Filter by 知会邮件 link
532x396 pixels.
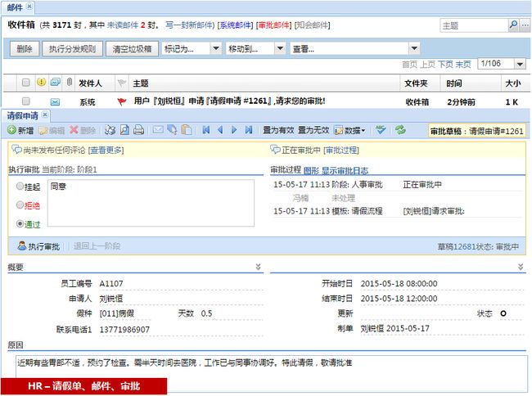click(313, 25)
